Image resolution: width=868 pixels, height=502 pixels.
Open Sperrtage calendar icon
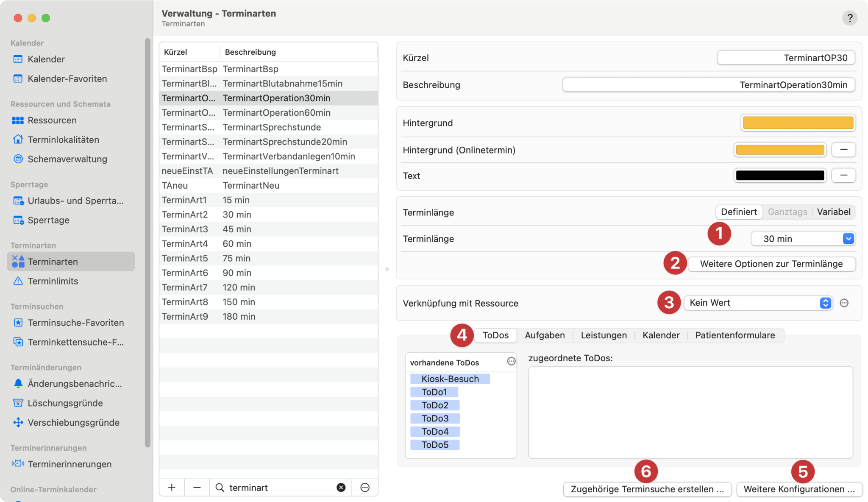[18, 220]
